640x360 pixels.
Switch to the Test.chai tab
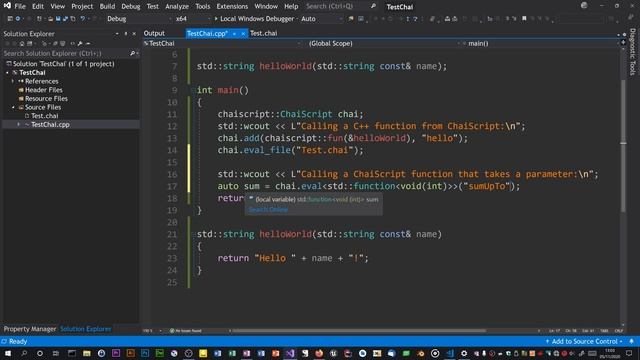pyautogui.click(x=264, y=33)
